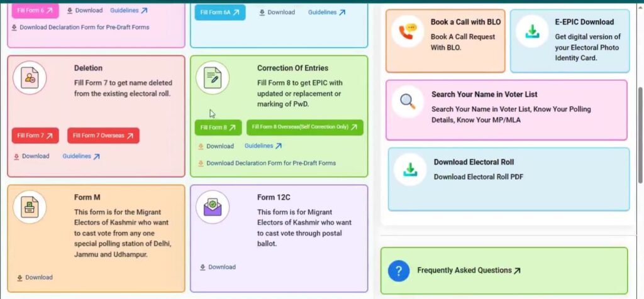Click the Frequently Asked Questions question mark icon
The height and width of the screenshot is (299, 644).
399,271
